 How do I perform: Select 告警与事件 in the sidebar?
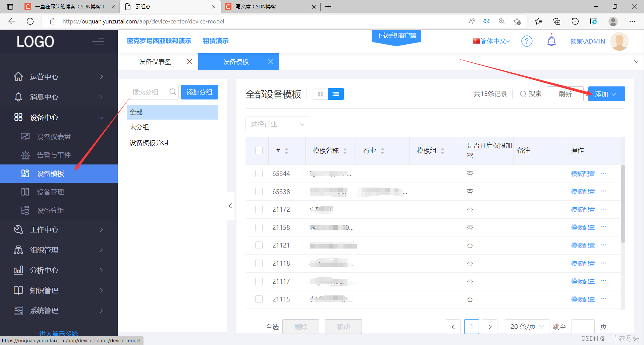53,155
